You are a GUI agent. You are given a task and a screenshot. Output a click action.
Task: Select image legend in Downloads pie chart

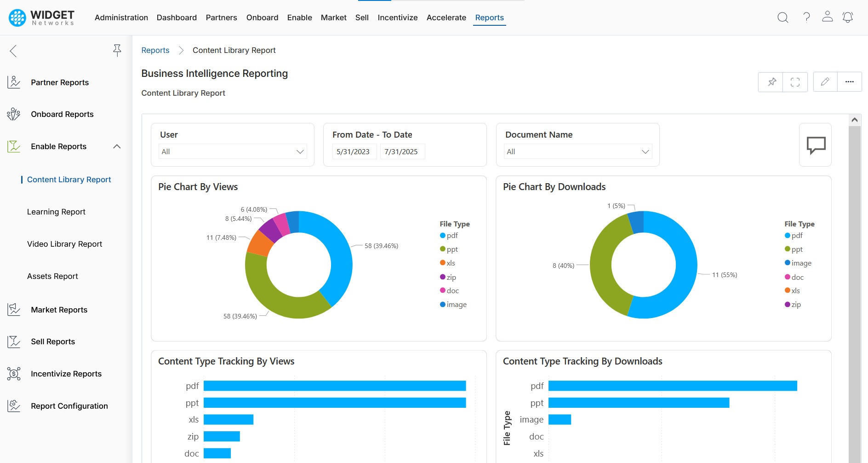(x=798, y=263)
